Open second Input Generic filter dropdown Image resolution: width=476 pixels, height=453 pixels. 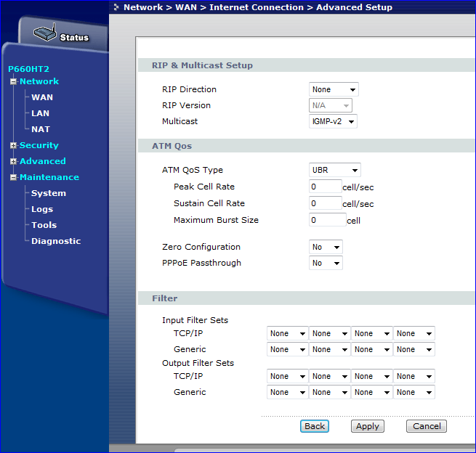coord(330,350)
